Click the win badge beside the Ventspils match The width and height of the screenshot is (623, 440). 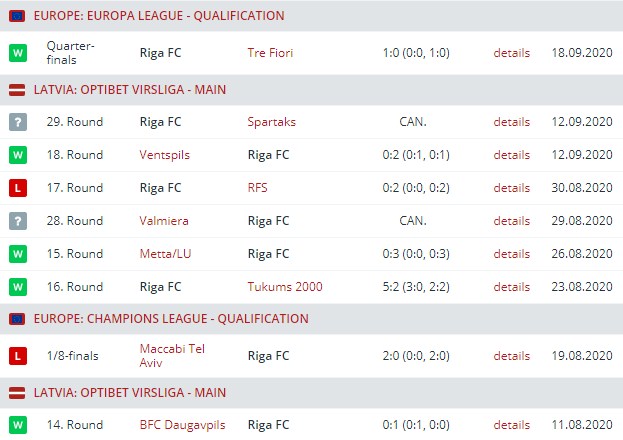pos(17,155)
